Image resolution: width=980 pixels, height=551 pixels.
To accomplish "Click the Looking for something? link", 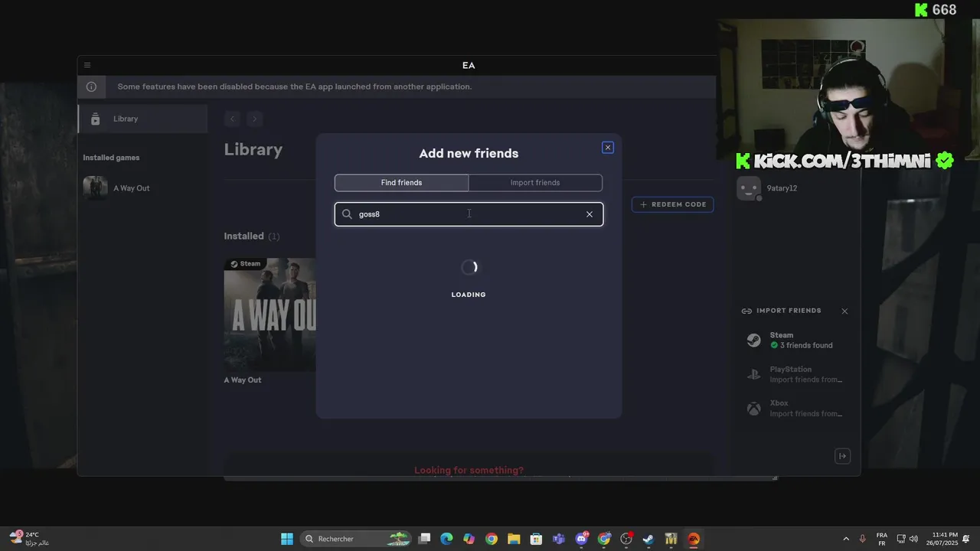I will click(469, 471).
